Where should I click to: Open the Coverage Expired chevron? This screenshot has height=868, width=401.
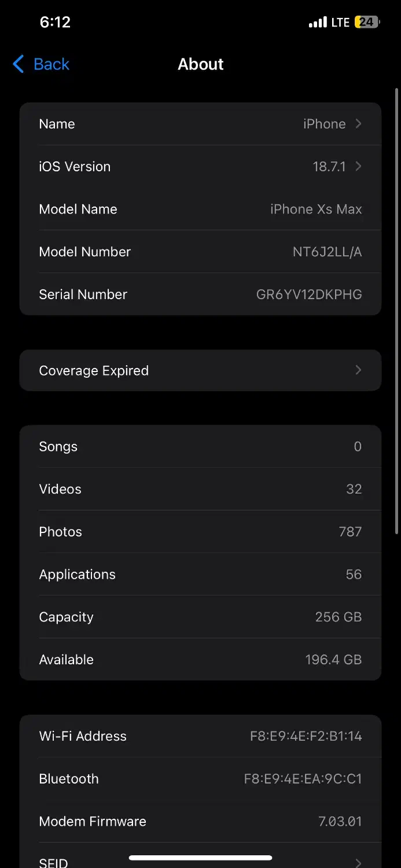tap(359, 370)
